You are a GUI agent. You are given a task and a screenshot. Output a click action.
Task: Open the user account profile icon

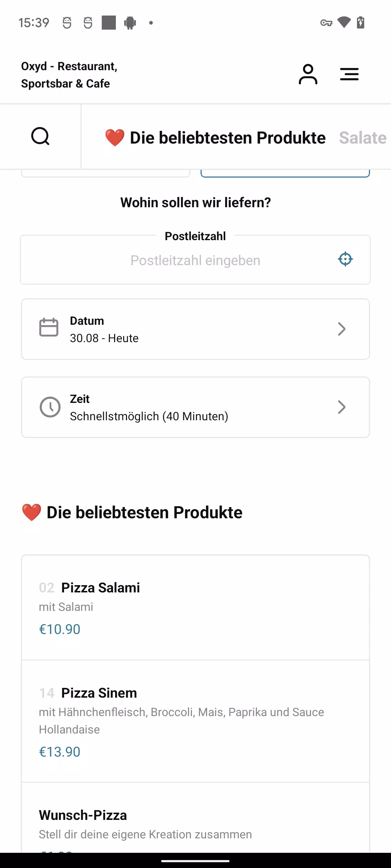308,75
